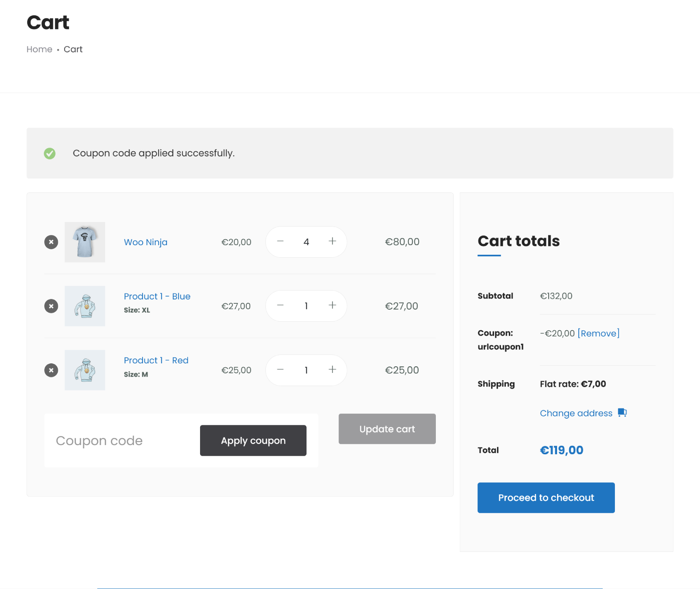Go to Home via breadcrumb
This screenshot has height=589, width=700.
pos(39,49)
